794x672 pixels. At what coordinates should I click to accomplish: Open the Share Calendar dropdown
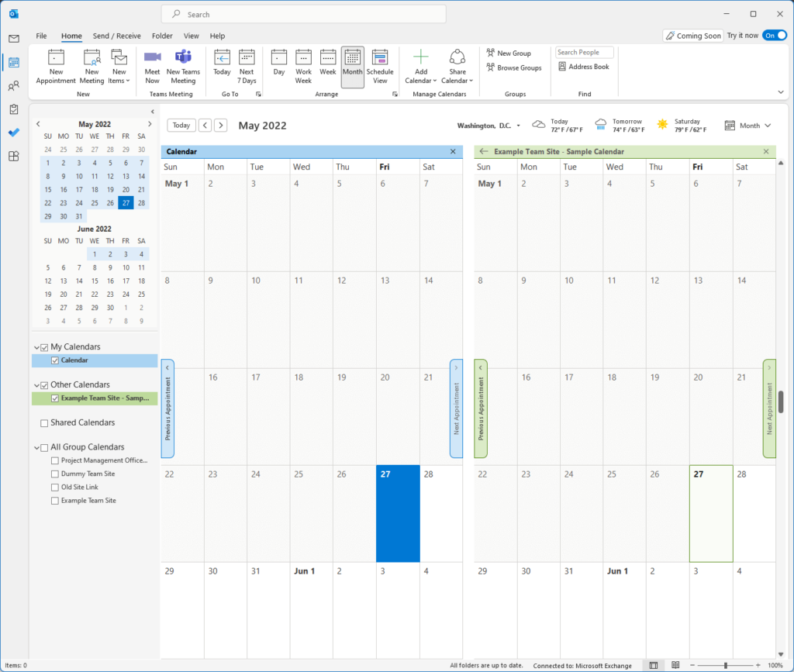tap(457, 67)
